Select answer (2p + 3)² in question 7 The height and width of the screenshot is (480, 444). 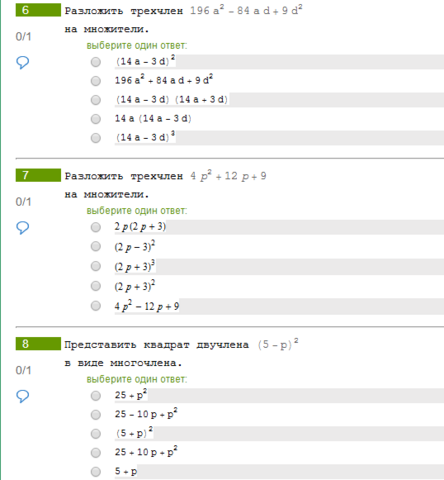click(96, 286)
